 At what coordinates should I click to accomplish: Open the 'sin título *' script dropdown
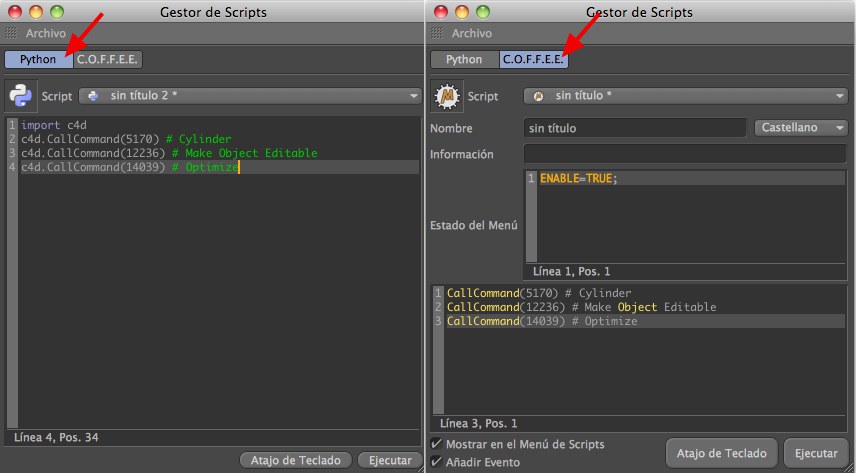[x=685, y=96]
